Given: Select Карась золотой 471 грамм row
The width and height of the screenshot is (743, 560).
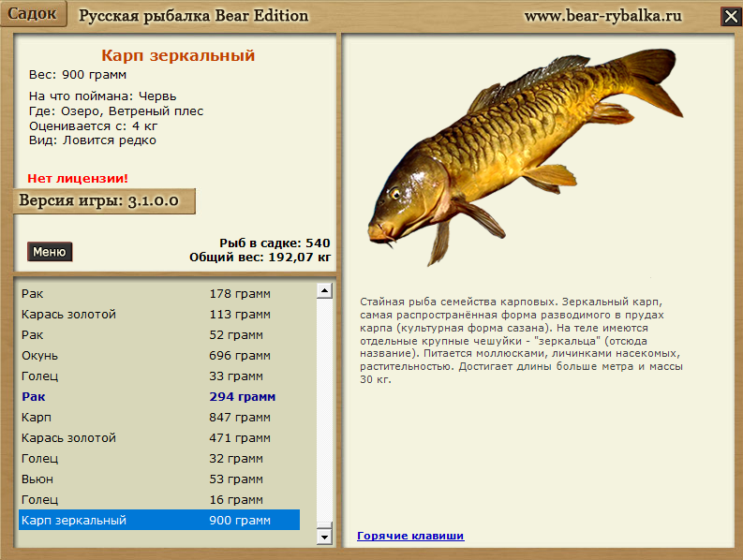Looking at the screenshot, I should coord(159,437).
